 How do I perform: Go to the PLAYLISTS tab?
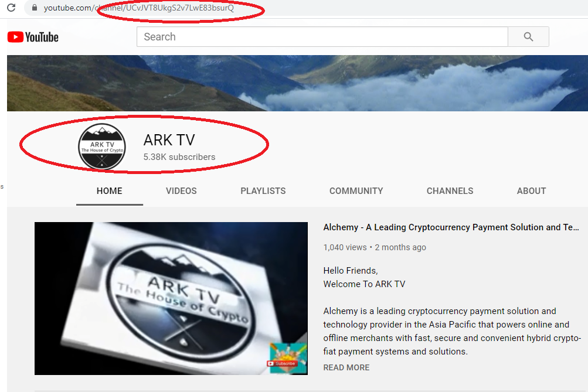pyautogui.click(x=263, y=191)
